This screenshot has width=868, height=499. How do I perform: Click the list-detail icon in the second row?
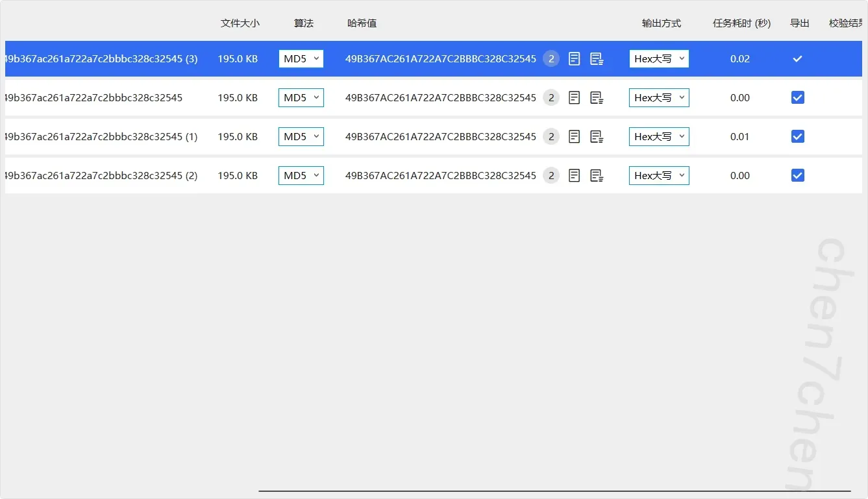tap(597, 98)
